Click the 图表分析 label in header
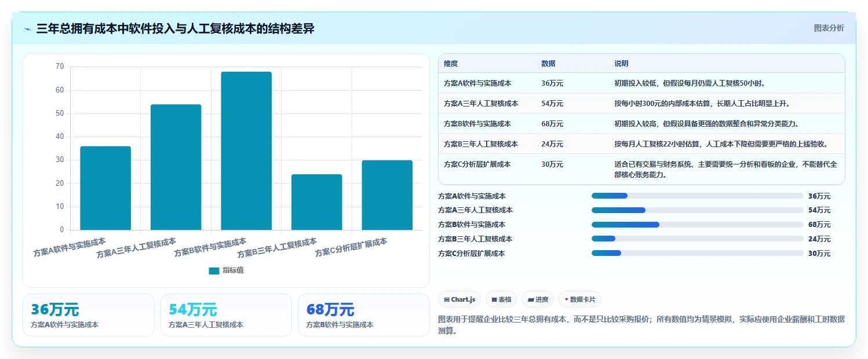The width and height of the screenshot is (868, 359). click(829, 28)
